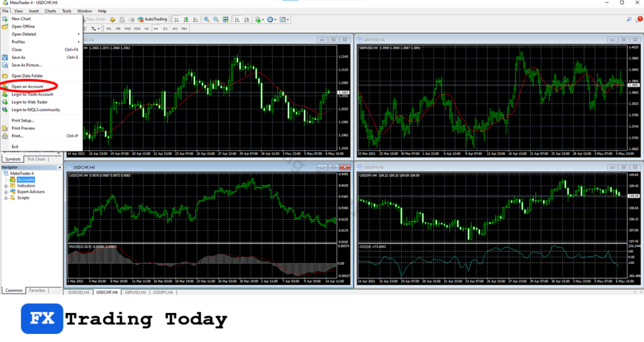The width and height of the screenshot is (644, 342).
Task: Open the Tick Chart tab
Action: tap(36, 159)
